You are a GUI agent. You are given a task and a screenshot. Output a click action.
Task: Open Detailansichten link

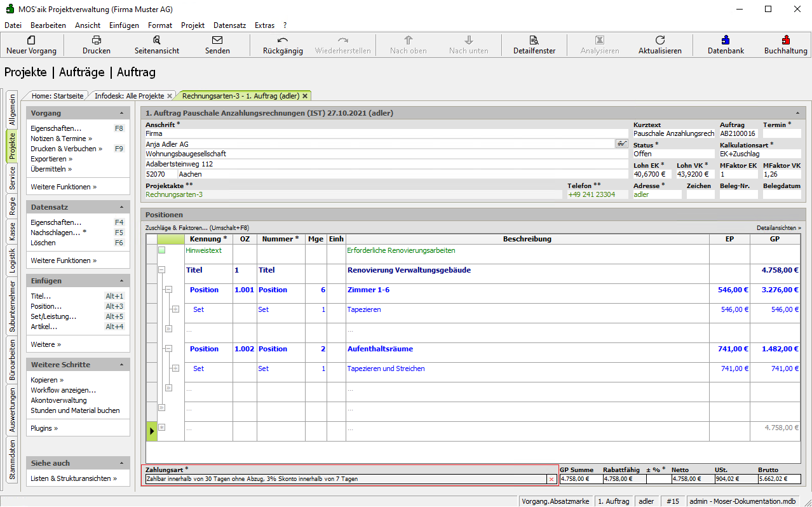point(779,227)
